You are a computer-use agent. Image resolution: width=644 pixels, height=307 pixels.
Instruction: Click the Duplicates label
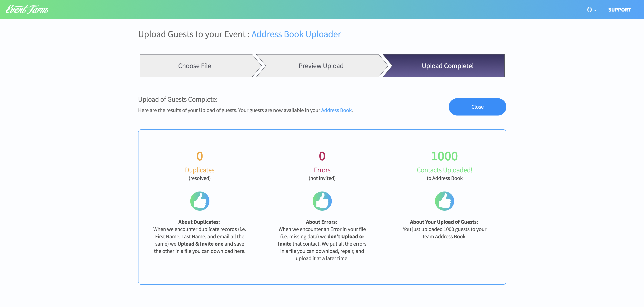click(x=200, y=170)
